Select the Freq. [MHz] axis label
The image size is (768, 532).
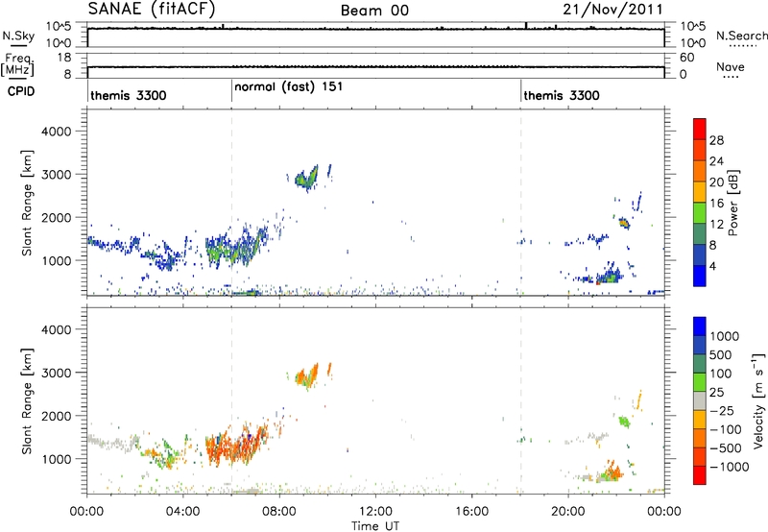coord(17,65)
